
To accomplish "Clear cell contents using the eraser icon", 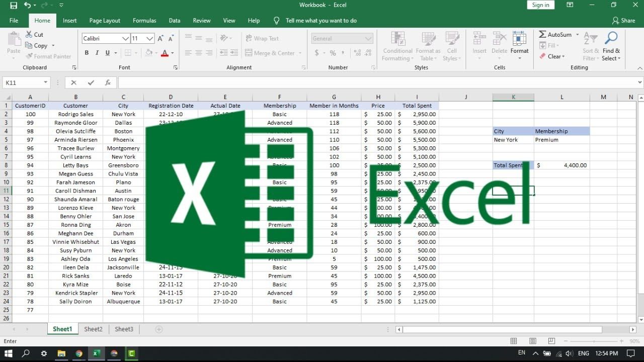I will 542,56.
